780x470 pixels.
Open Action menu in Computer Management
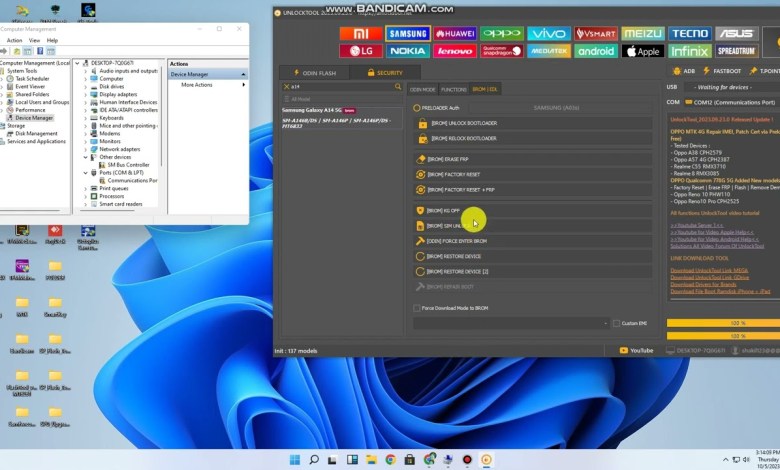pos(14,40)
